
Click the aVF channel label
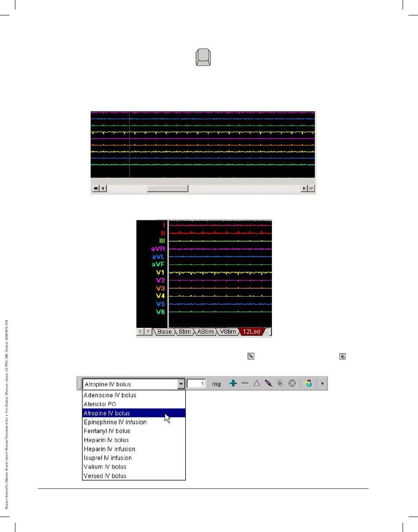coord(159,264)
